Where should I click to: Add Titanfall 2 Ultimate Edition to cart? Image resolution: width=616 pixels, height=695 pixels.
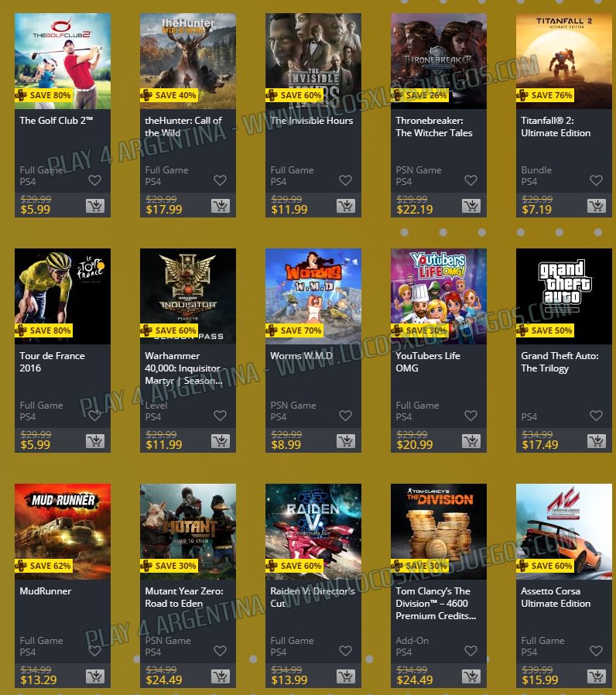click(597, 206)
